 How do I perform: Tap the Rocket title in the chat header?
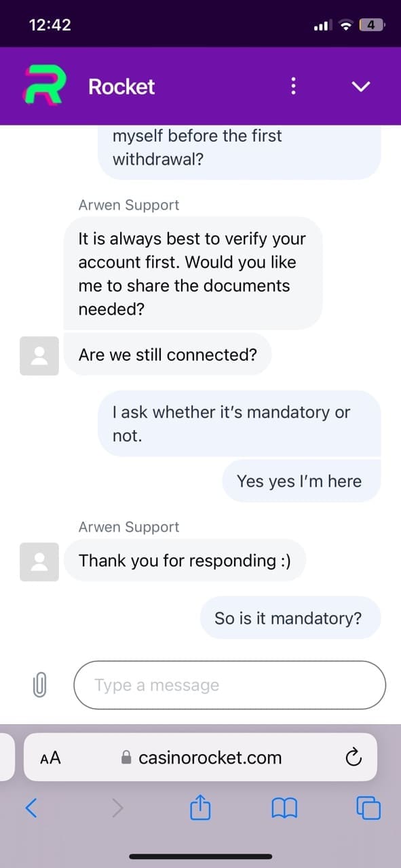[x=121, y=86]
